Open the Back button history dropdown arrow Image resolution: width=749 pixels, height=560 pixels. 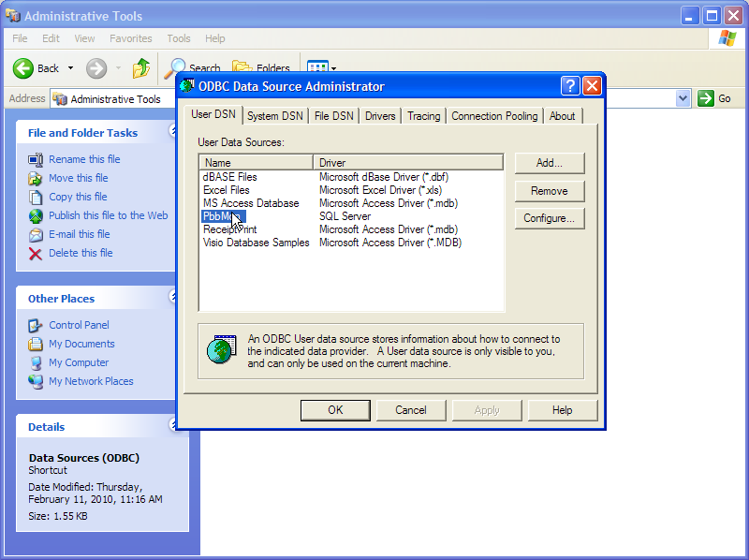click(x=70, y=68)
